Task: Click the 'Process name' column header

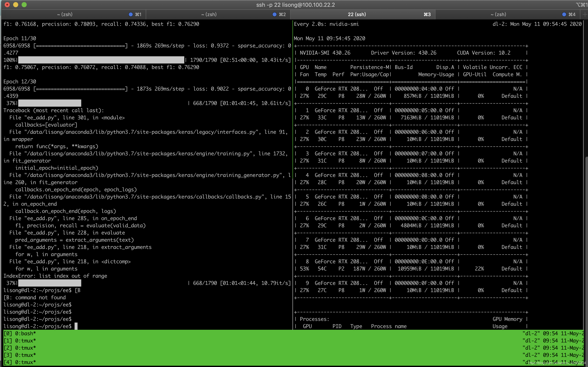Action: 389,326
